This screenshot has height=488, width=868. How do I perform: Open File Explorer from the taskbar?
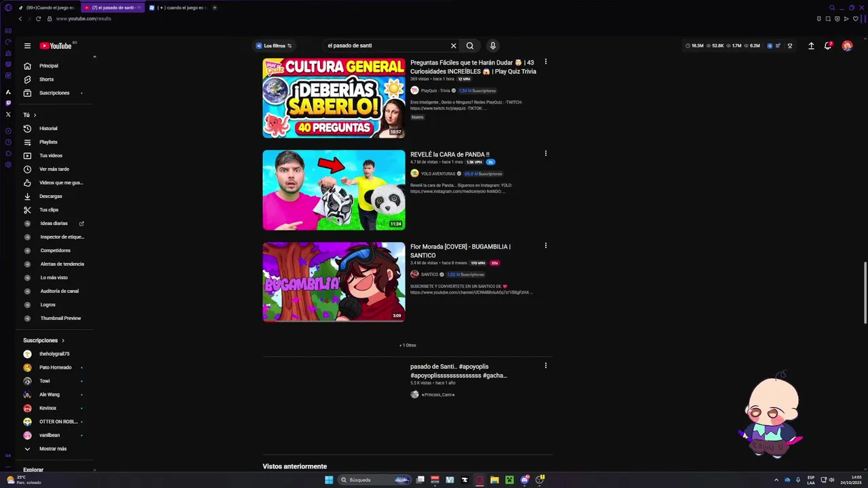tap(494, 480)
